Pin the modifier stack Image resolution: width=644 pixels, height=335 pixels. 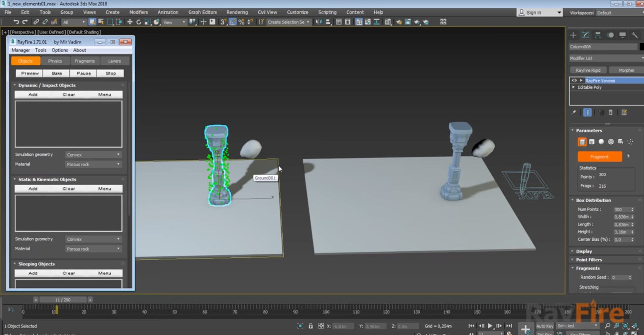(574, 113)
